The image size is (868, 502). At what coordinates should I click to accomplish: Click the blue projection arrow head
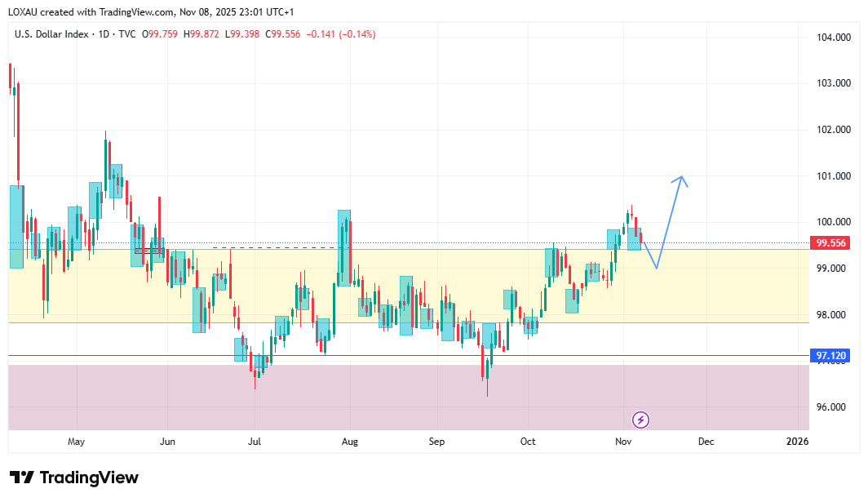680,179
